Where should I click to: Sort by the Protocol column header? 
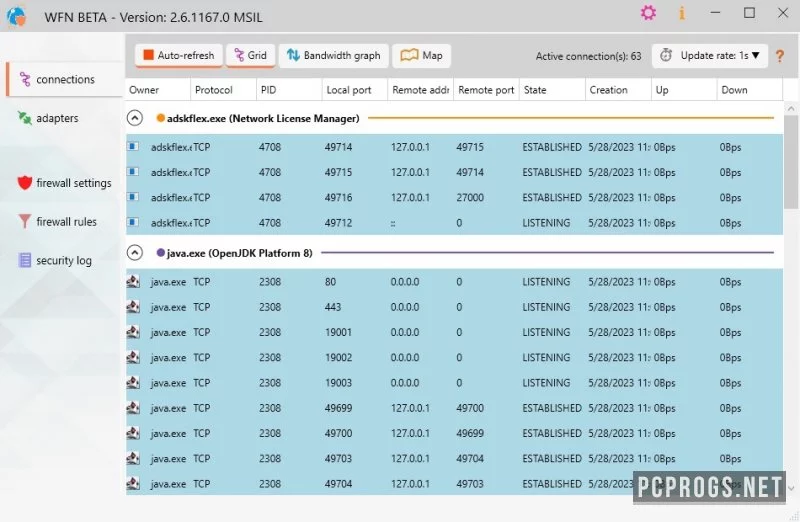[223, 90]
